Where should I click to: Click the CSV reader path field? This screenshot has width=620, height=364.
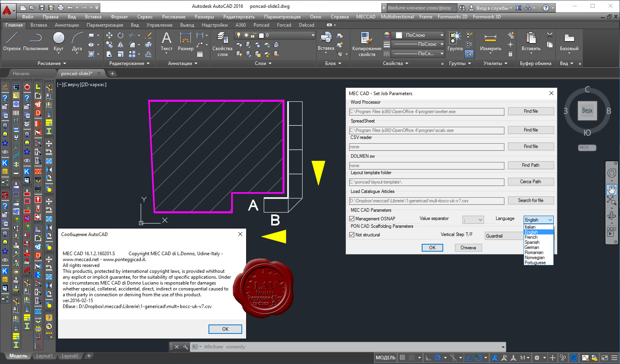[x=426, y=147]
